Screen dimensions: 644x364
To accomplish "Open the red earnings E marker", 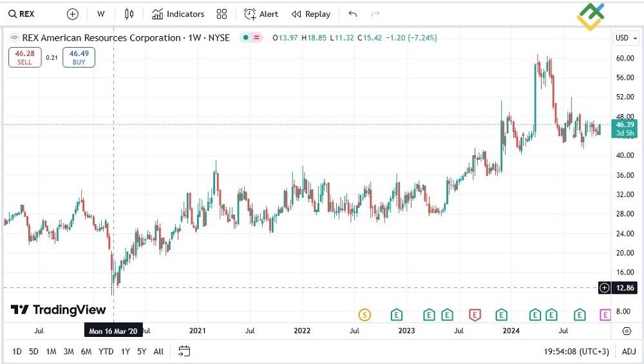I will (475, 315).
